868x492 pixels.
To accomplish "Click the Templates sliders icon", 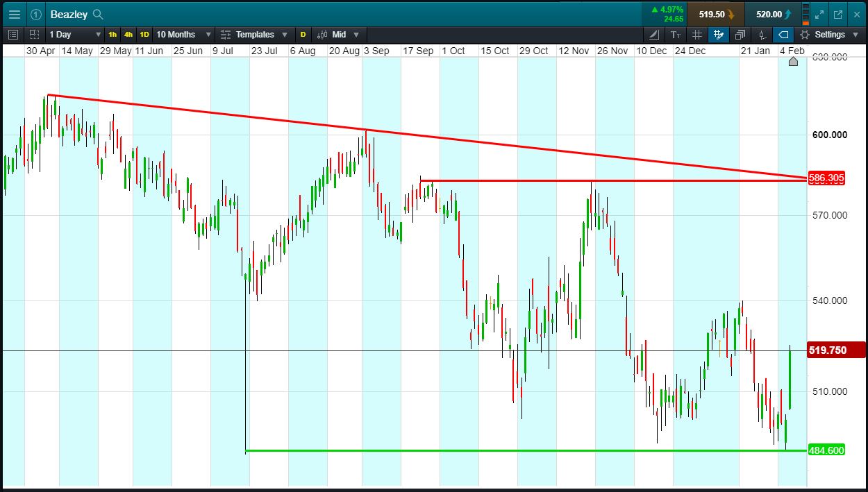I will 226,34.
